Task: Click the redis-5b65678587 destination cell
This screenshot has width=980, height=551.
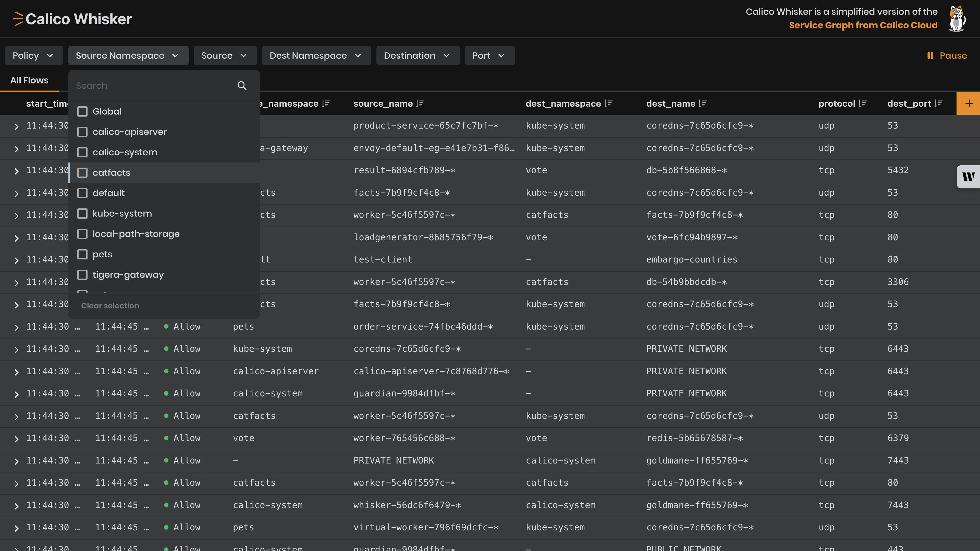Action: click(x=694, y=438)
